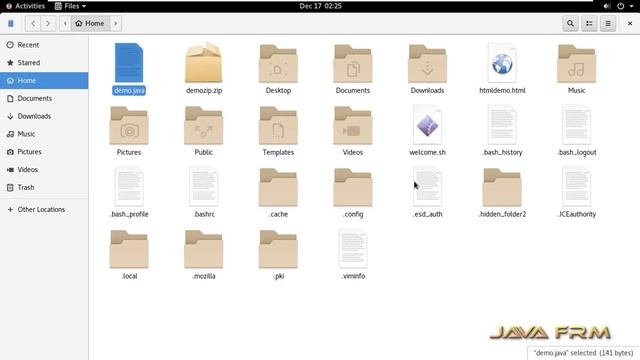Select the .bashrc file icon

[x=204, y=187]
